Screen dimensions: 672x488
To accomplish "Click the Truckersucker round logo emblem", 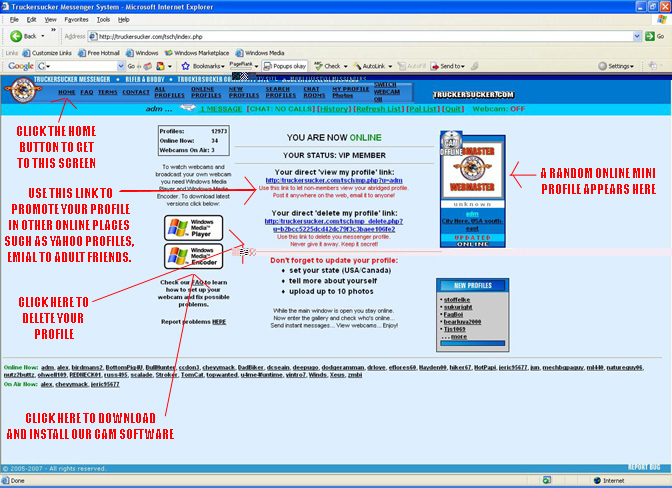I will pyautogui.click(x=23, y=90).
